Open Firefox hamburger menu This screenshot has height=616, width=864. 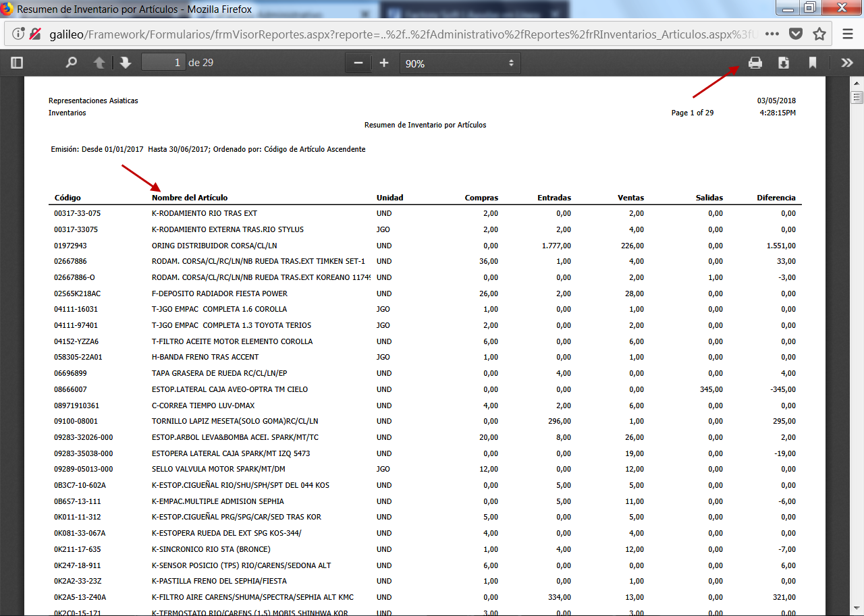pos(848,34)
